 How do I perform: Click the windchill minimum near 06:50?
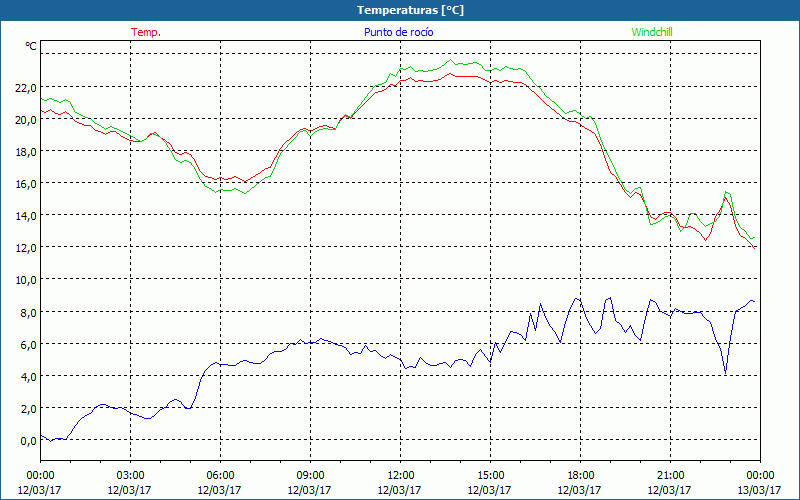point(245,193)
